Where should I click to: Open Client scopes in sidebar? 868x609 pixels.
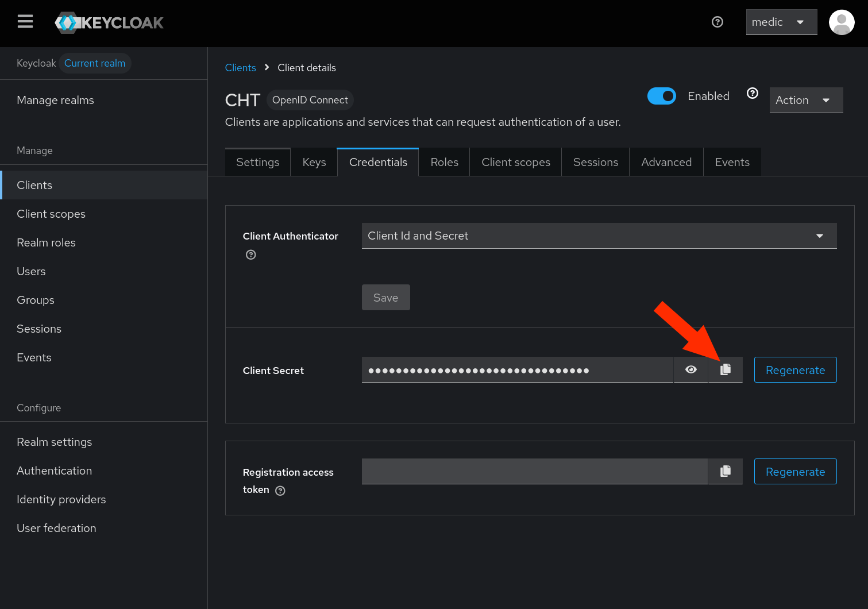coord(103,214)
